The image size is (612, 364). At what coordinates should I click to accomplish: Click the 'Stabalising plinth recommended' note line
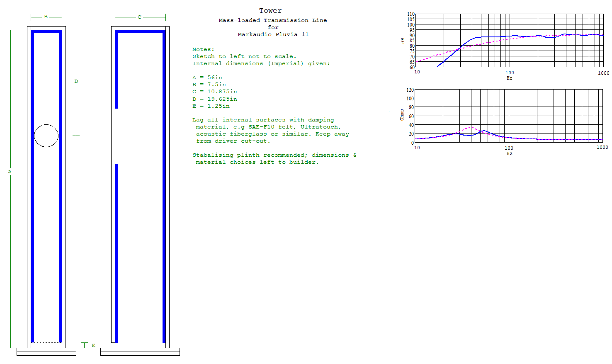click(x=274, y=155)
